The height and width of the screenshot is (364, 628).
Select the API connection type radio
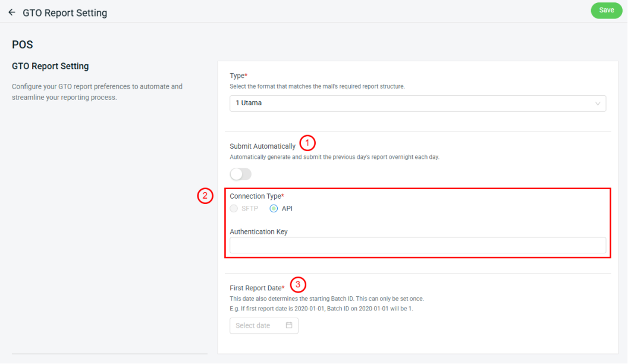[x=274, y=209]
